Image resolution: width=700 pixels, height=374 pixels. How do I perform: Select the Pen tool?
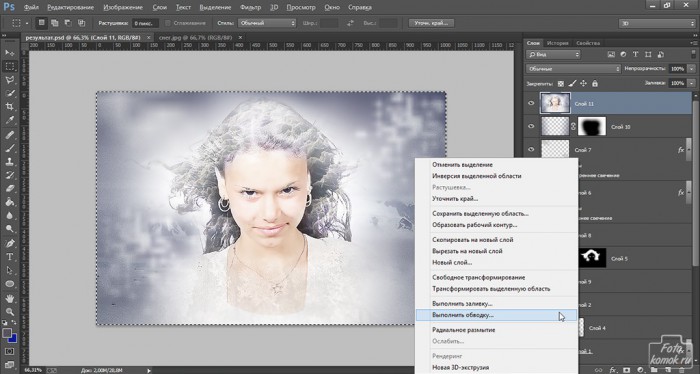click(x=9, y=243)
